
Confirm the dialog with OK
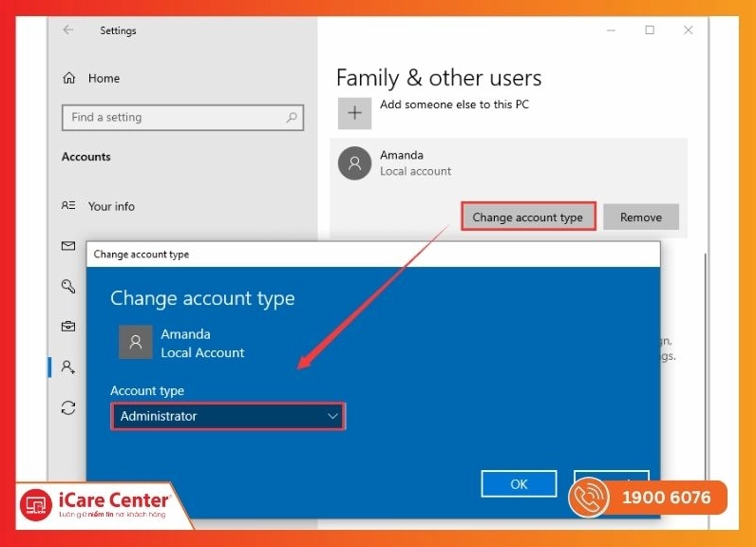[519, 484]
